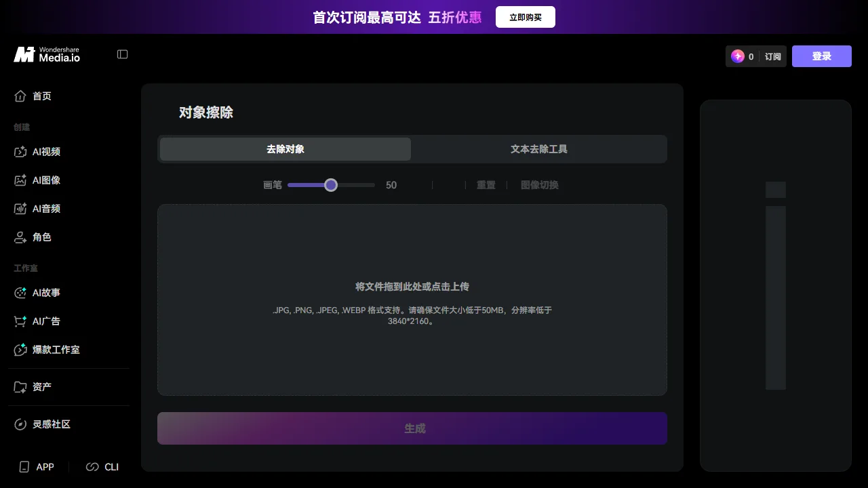Collapse the sidebar with the panel toggle icon

pos(123,54)
